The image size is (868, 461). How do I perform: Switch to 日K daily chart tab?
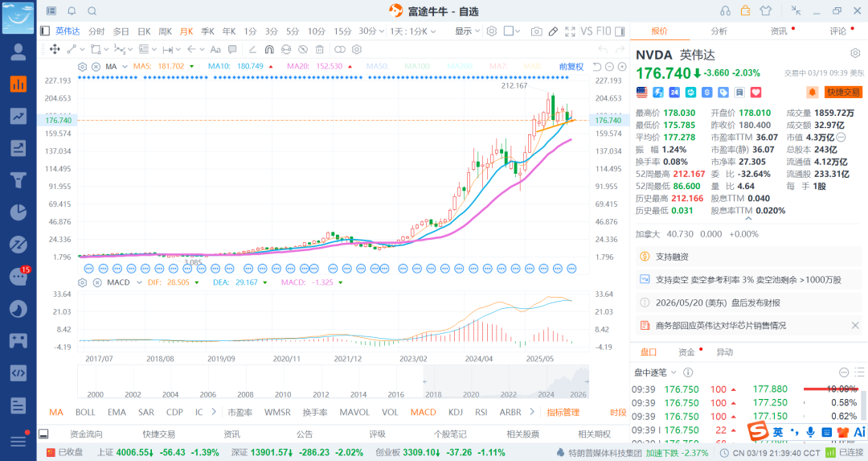click(x=144, y=31)
